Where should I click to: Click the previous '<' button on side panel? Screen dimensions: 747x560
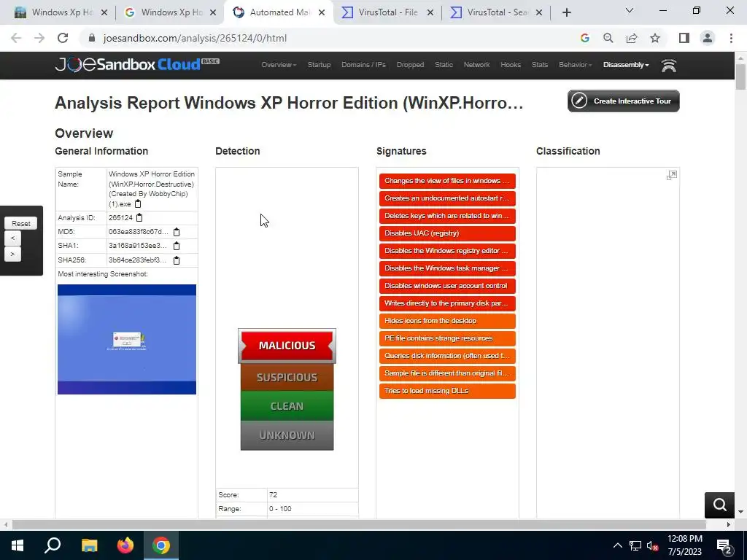pyautogui.click(x=13, y=238)
